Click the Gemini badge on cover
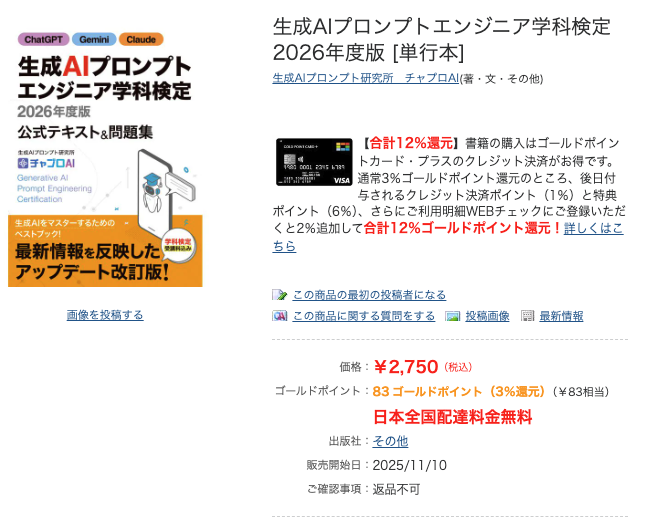647x530 pixels. pos(94,40)
